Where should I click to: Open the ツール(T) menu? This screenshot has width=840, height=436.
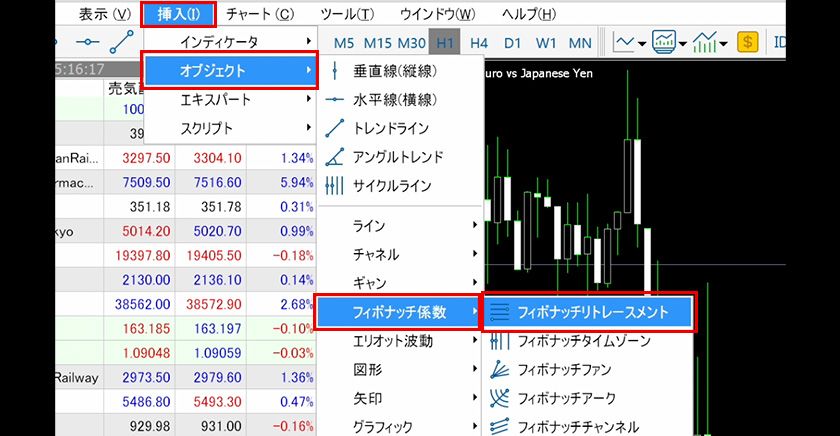[x=347, y=14]
